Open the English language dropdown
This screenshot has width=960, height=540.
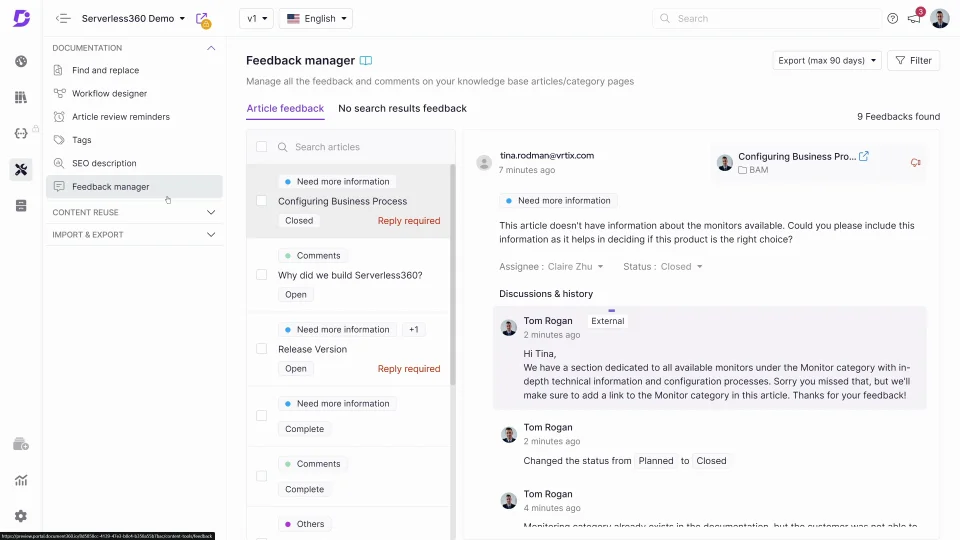pyautogui.click(x=317, y=18)
